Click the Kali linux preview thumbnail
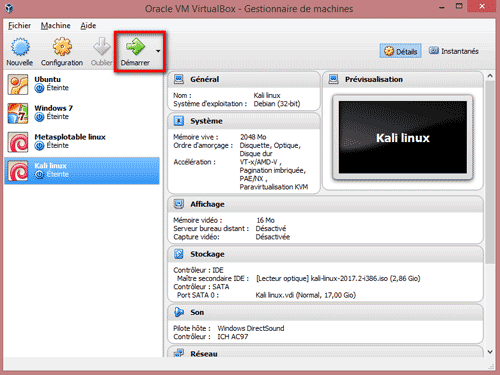 coord(403,137)
